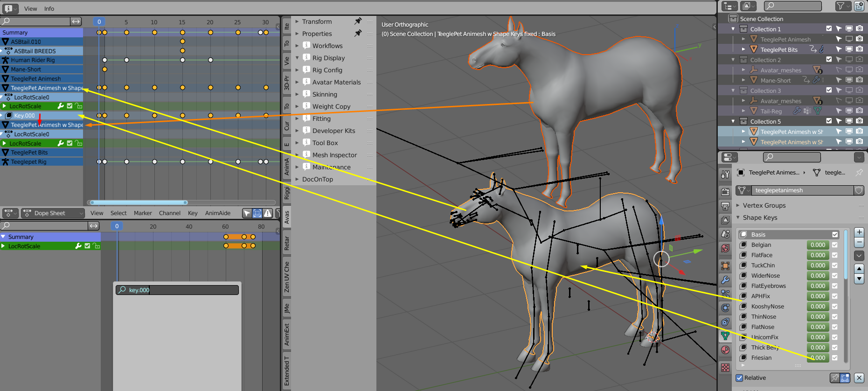Click the Thick Belly shape key value slider
The image size is (868, 391).
(818, 348)
